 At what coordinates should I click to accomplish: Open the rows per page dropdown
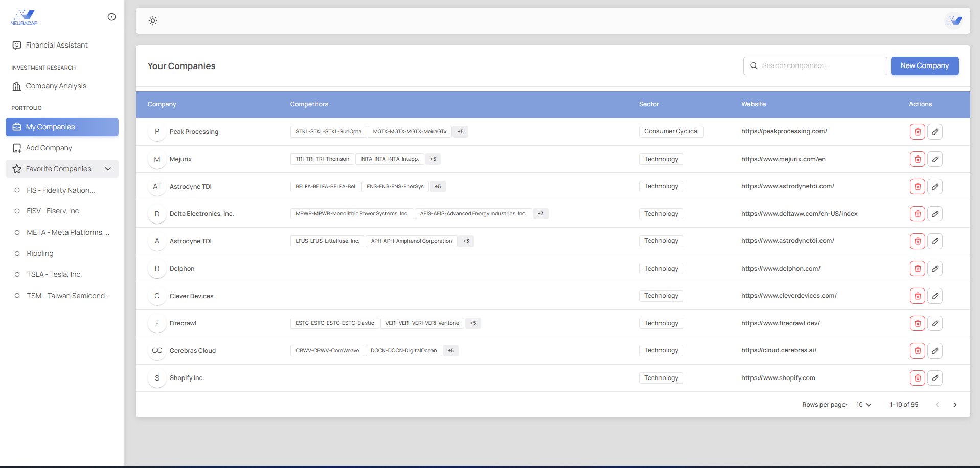coord(863,405)
